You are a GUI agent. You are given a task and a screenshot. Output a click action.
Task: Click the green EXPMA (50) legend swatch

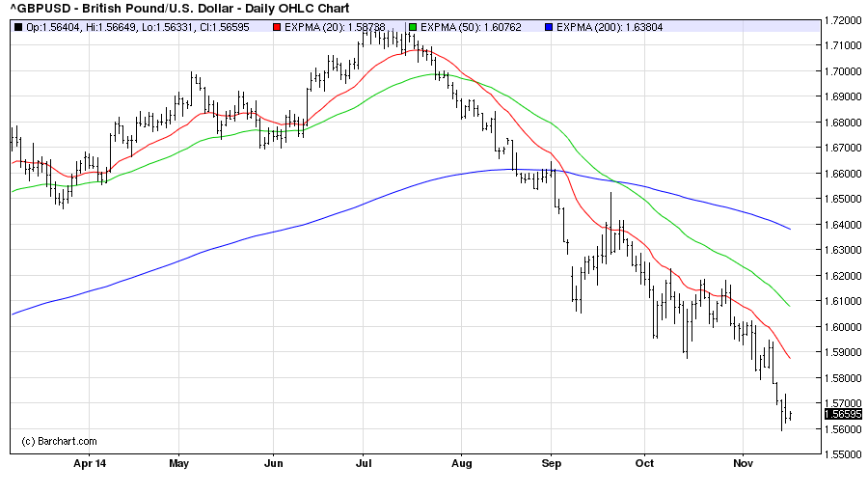point(414,26)
